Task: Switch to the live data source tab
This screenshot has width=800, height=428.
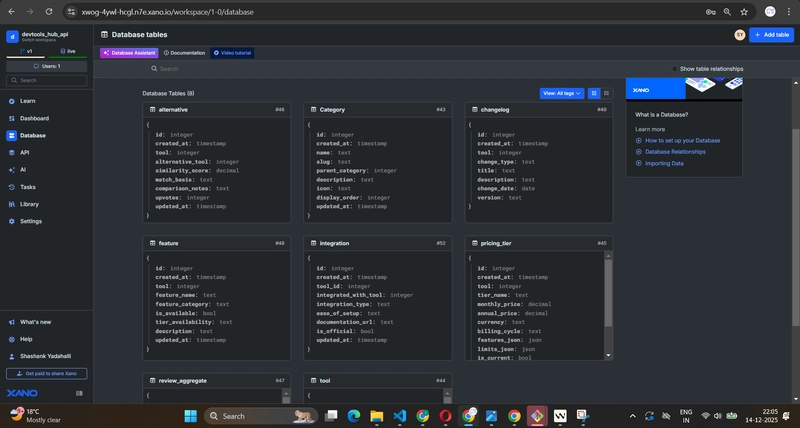Action: pyautogui.click(x=70, y=51)
